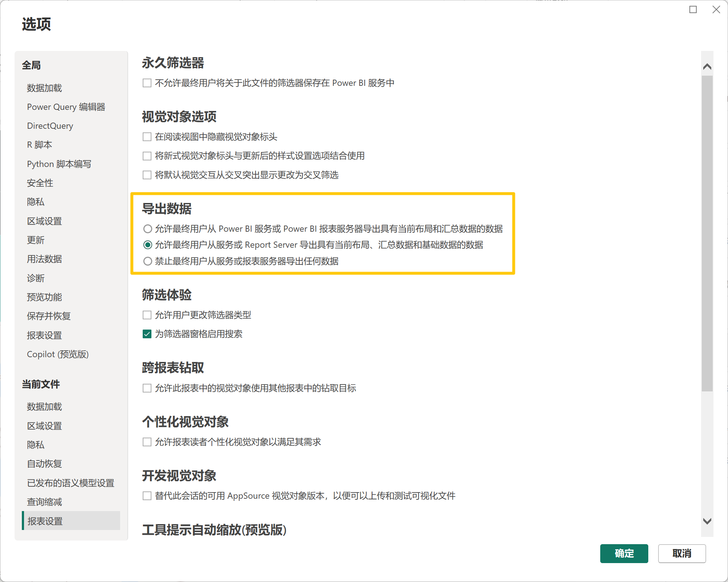Viewport: 728px width, 582px height.
Task: Select radio 允许最终用户从服务或 Report Server 导出
Action: (x=147, y=245)
